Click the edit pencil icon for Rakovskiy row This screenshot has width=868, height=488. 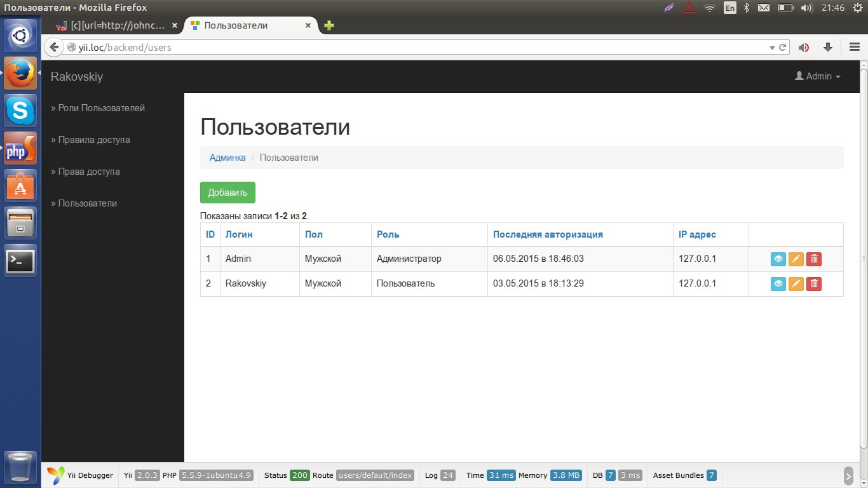796,284
